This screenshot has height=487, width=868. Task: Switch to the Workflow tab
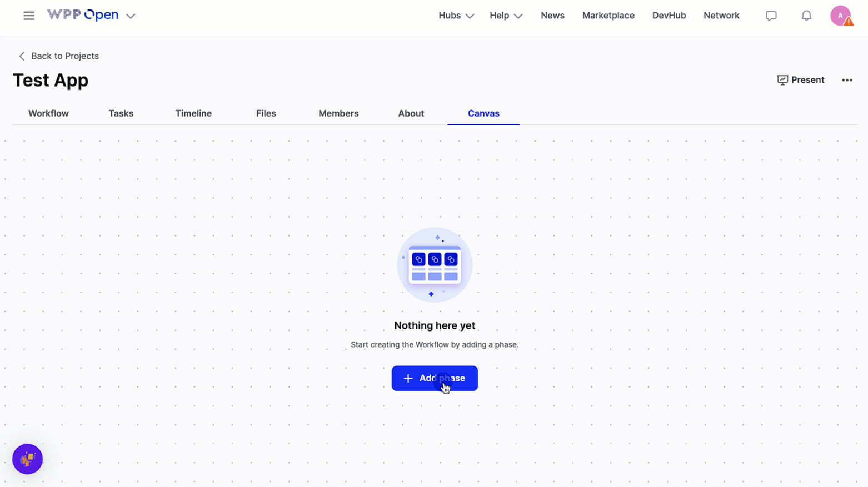[x=48, y=113]
